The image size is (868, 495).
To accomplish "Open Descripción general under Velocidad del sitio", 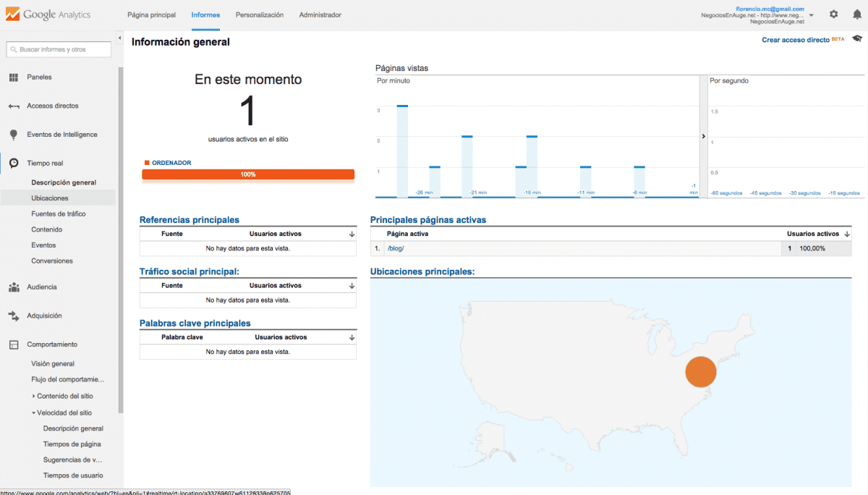I will point(73,428).
